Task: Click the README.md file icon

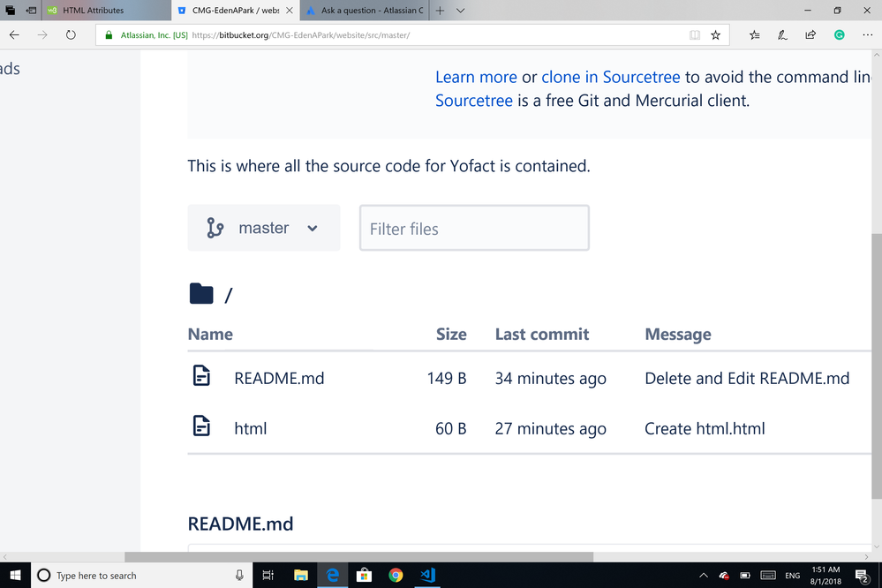Action: tap(201, 377)
